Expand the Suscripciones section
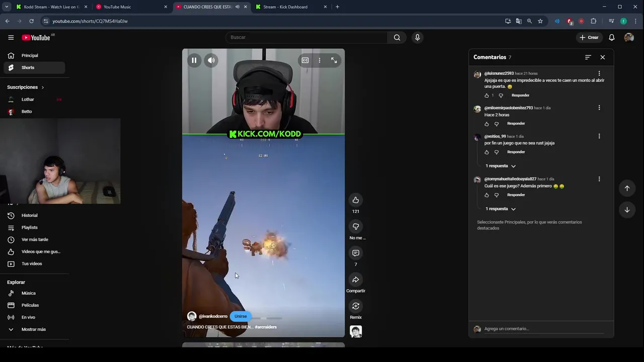Viewport: 644px width, 362px height. [26, 87]
